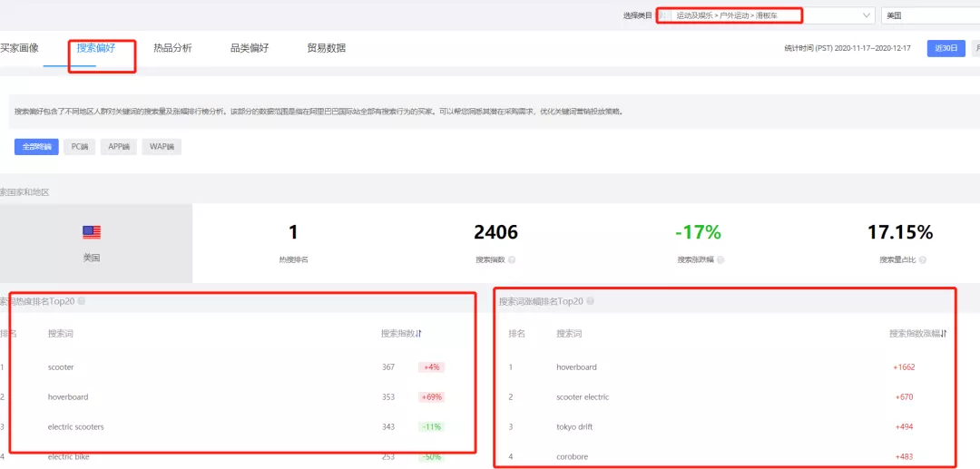
Task: Filter by WAP端 terminal
Action: [162, 147]
